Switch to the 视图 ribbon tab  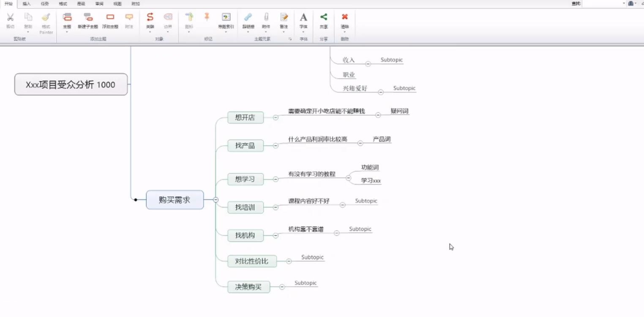tap(117, 4)
